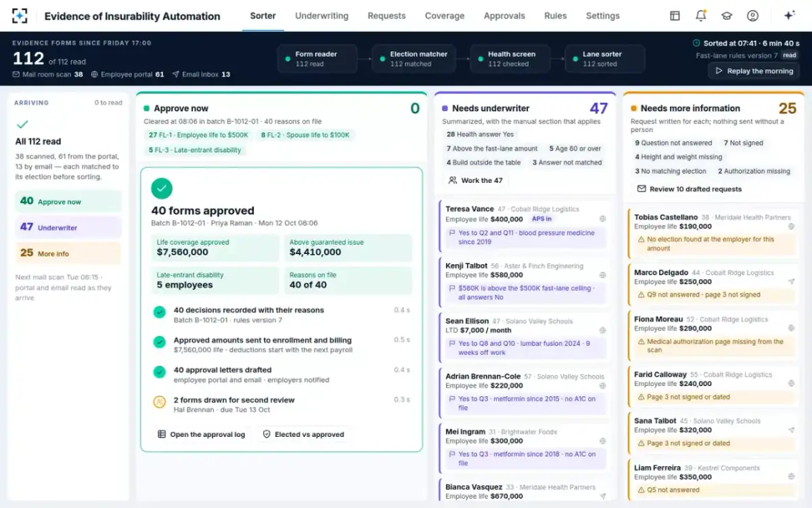812x508 pixels.
Task: Open Adrian Brennan-Cole's name on his card
Action: pyautogui.click(x=483, y=376)
